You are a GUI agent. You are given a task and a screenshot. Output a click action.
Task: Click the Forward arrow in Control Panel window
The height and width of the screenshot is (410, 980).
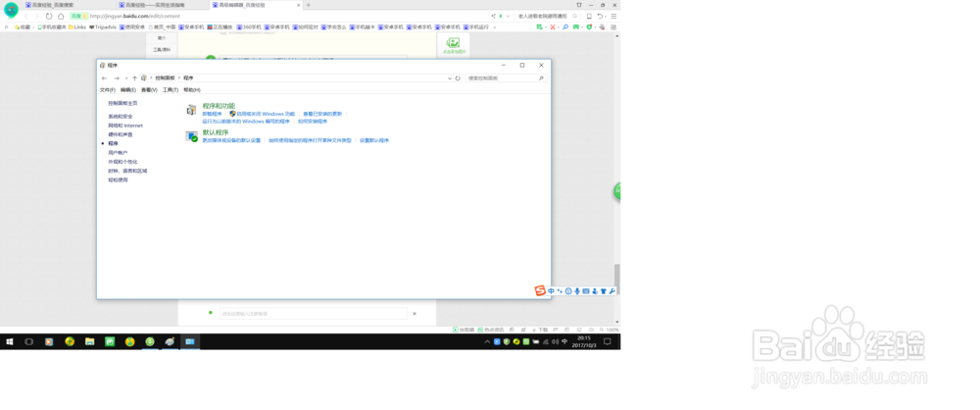pos(117,78)
